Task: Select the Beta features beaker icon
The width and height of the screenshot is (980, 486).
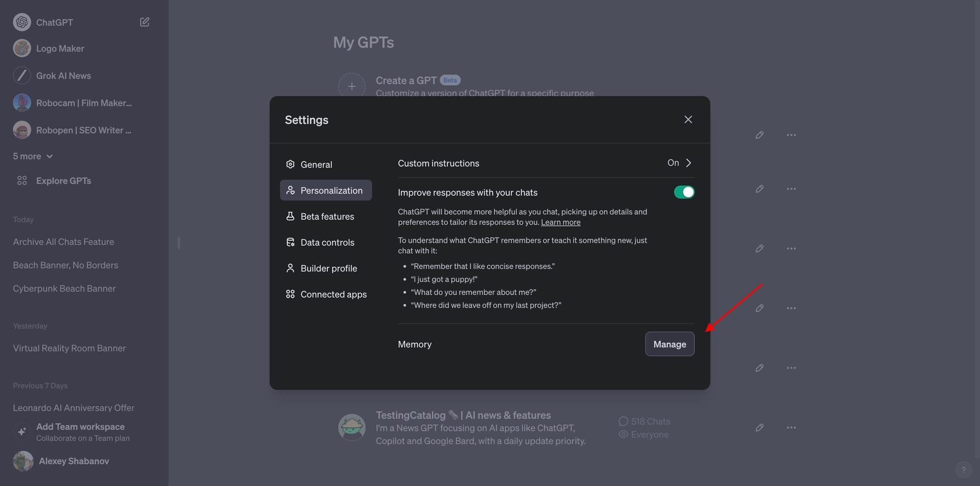Action: [290, 216]
